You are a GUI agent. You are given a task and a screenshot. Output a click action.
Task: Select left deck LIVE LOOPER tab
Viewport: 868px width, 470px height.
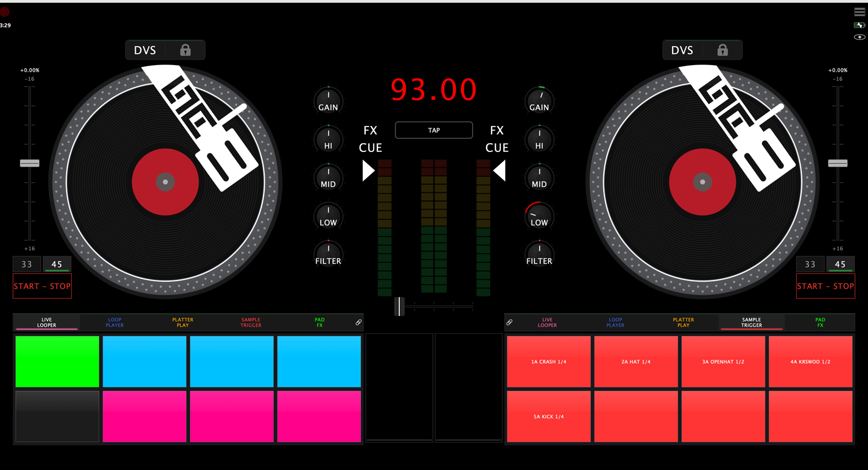47,322
